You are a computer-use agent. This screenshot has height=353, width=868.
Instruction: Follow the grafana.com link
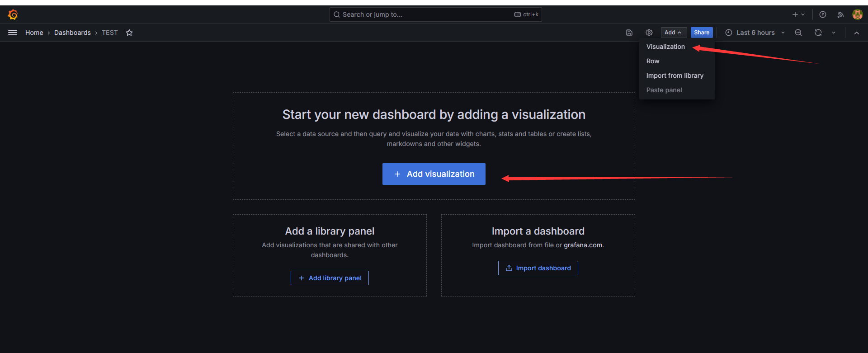pos(583,245)
